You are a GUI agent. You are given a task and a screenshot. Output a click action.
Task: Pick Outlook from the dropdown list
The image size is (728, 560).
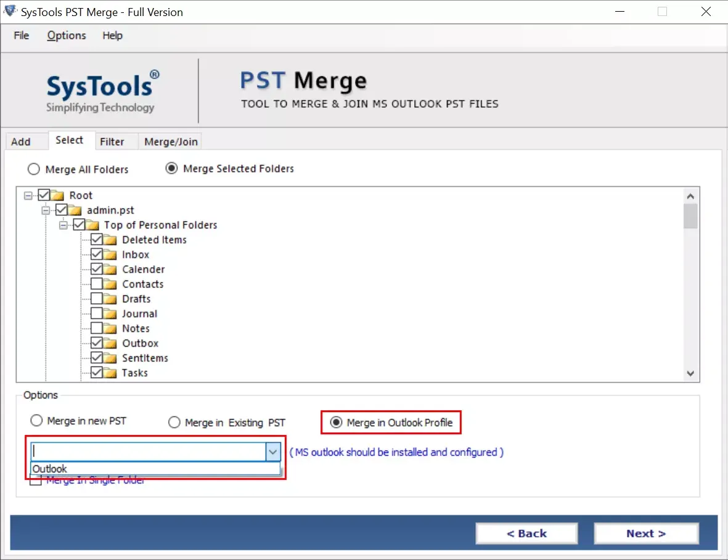point(155,469)
